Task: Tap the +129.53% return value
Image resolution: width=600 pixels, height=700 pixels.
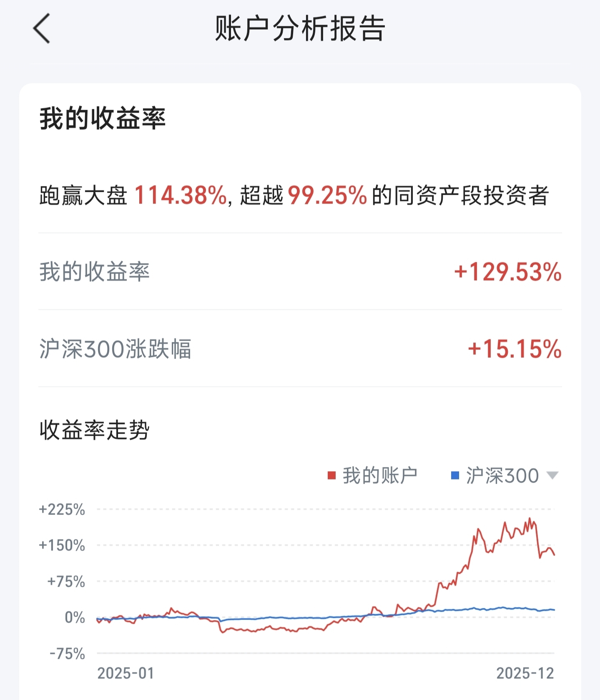Action: point(507,272)
